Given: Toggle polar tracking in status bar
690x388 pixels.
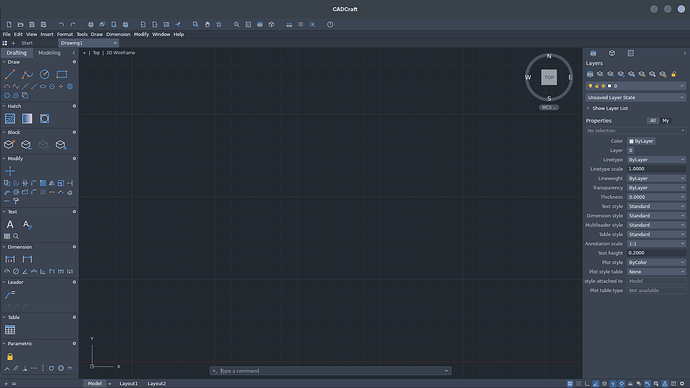Looking at the screenshot, I should (x=596, y=384).
